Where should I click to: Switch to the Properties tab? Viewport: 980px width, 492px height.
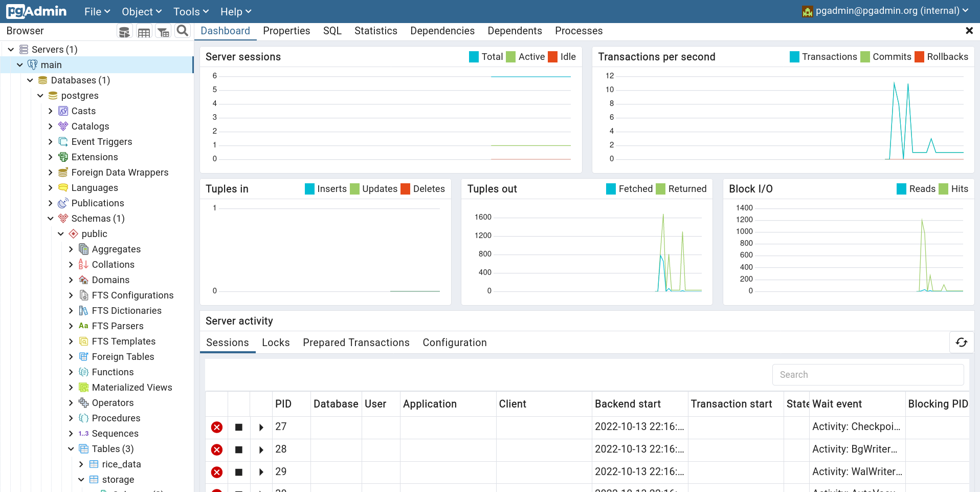286,31
